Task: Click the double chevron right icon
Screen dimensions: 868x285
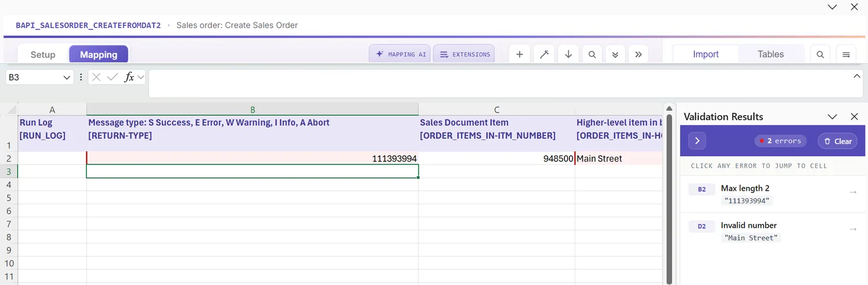Action: coord(638,54)
